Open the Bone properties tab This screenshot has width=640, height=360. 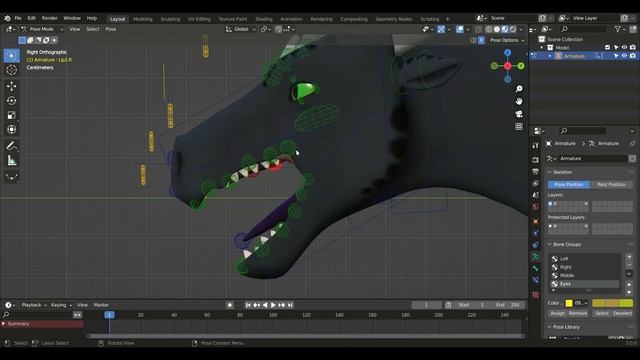536,268
